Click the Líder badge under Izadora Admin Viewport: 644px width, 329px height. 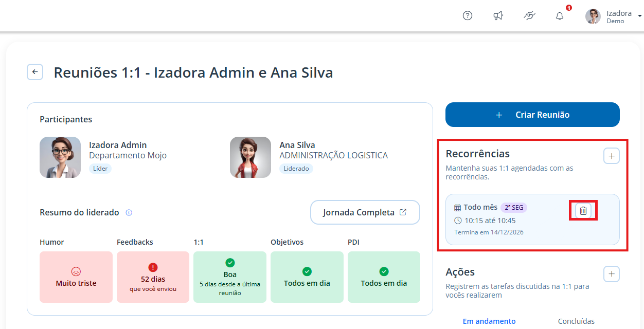pos(100,169)
